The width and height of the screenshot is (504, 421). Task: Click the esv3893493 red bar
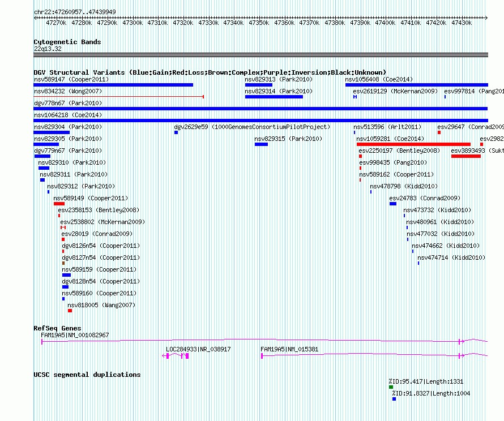point(466,156)
